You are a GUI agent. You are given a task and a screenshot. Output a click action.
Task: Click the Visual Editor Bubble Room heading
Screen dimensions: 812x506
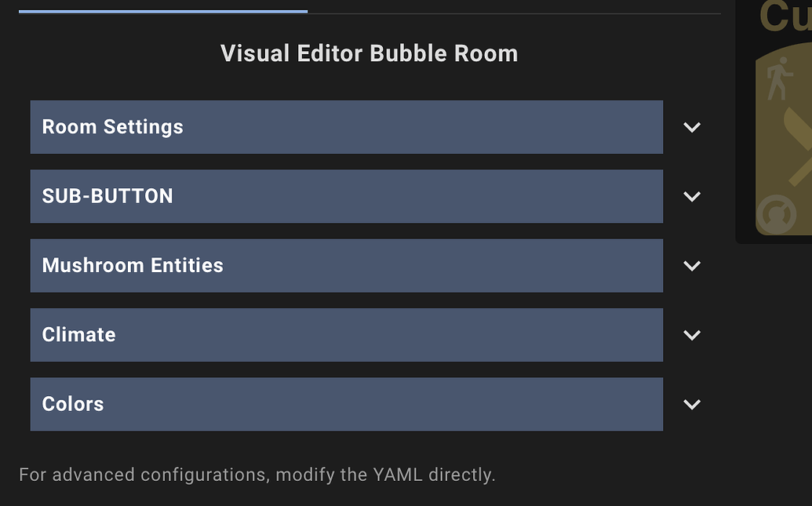(369, 53)
